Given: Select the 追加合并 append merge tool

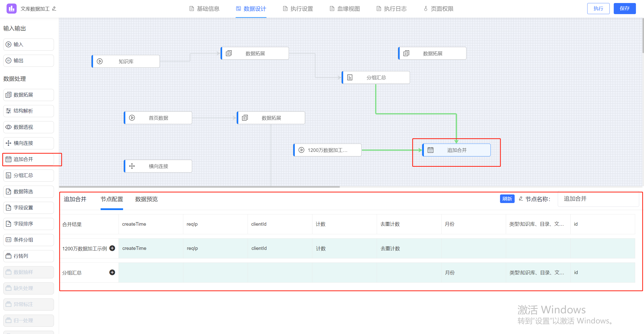Looking at the screenshot, I should 28,159.
